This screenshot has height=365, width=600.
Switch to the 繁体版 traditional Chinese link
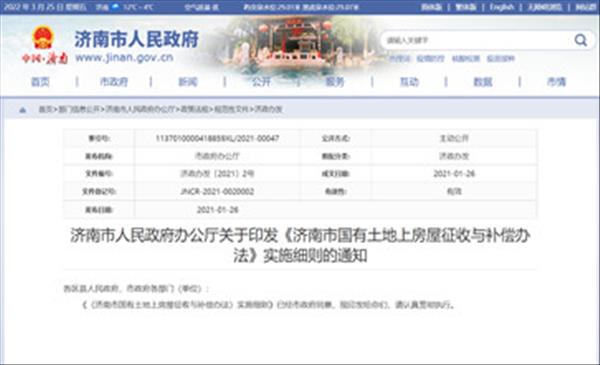(466, 7)
